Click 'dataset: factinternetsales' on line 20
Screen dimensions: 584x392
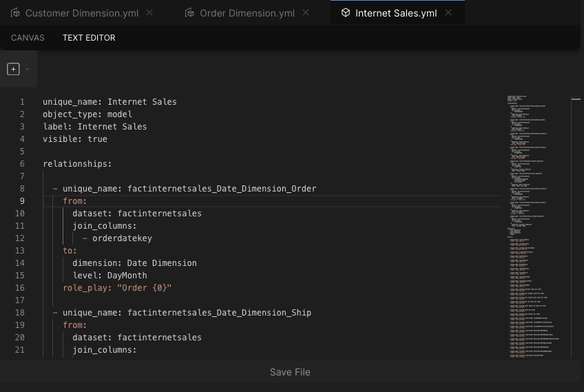point(137,337)
